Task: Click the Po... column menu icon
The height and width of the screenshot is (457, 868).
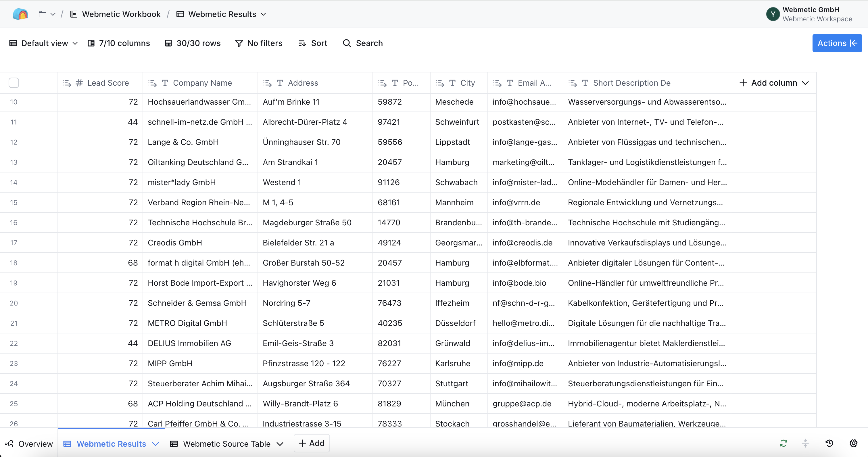Action: [382, 83]
